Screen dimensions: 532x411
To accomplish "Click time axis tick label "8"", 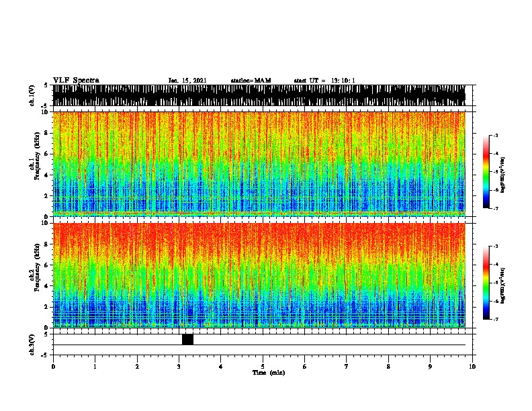I will pos(388,367).
